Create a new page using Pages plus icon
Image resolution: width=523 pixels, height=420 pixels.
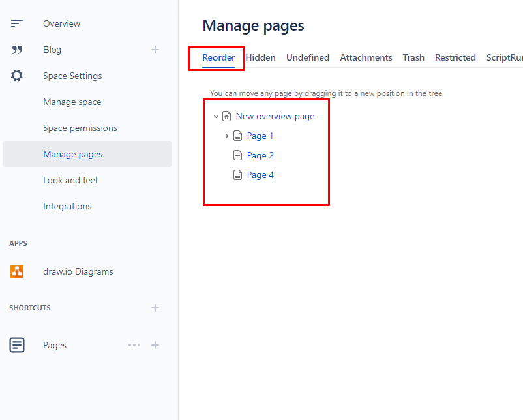[155, 345]
